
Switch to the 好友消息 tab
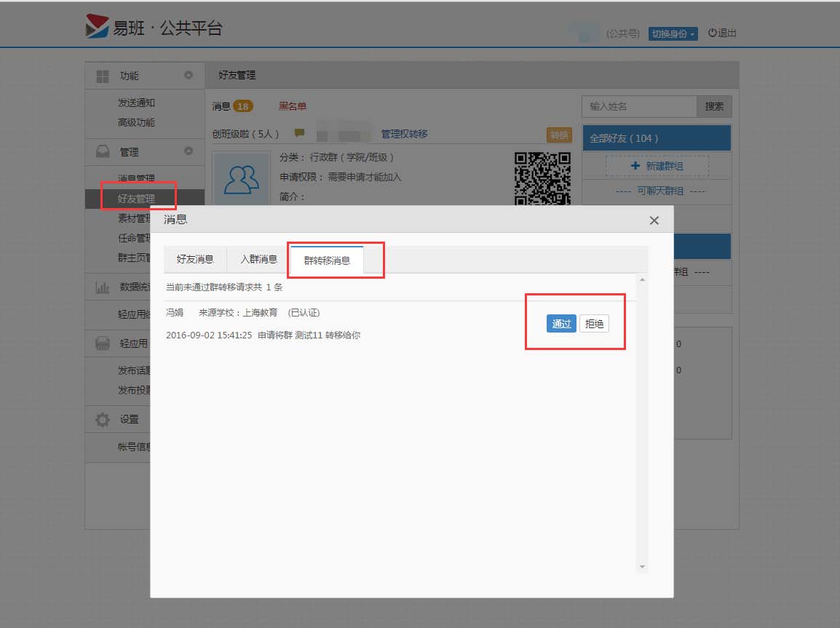coord(195,259)
